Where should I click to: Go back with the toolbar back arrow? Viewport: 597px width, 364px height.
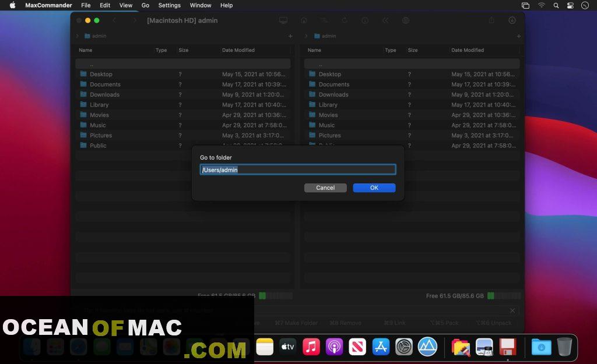[x=114, y=20]
